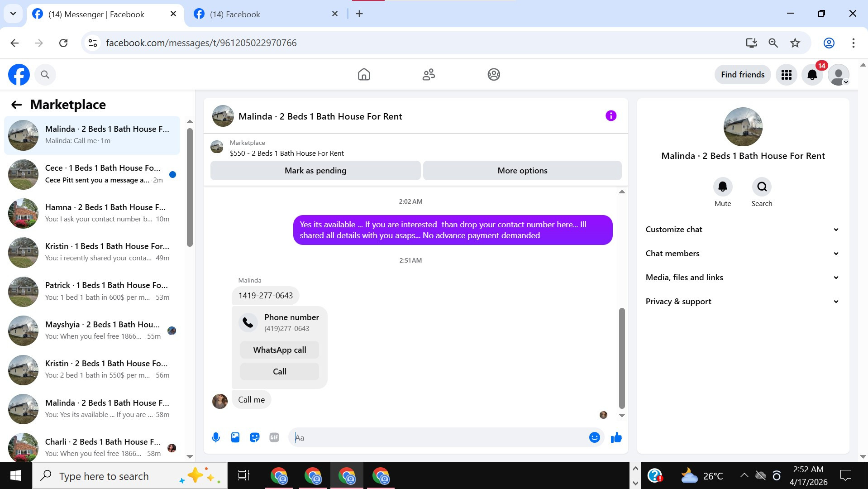Record a voice clip with microphone icon
This screenshot has height=489, width=868.
pos(216,437)
